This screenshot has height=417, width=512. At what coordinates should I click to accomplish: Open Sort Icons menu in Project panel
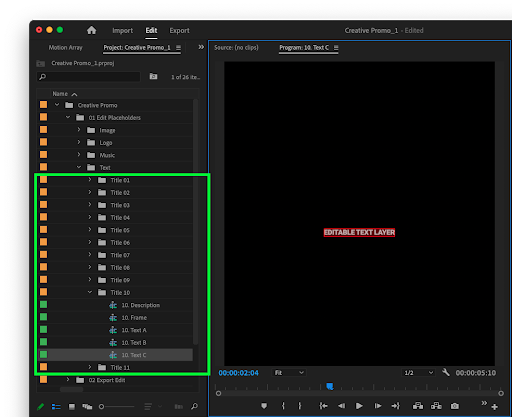[148, 406]
